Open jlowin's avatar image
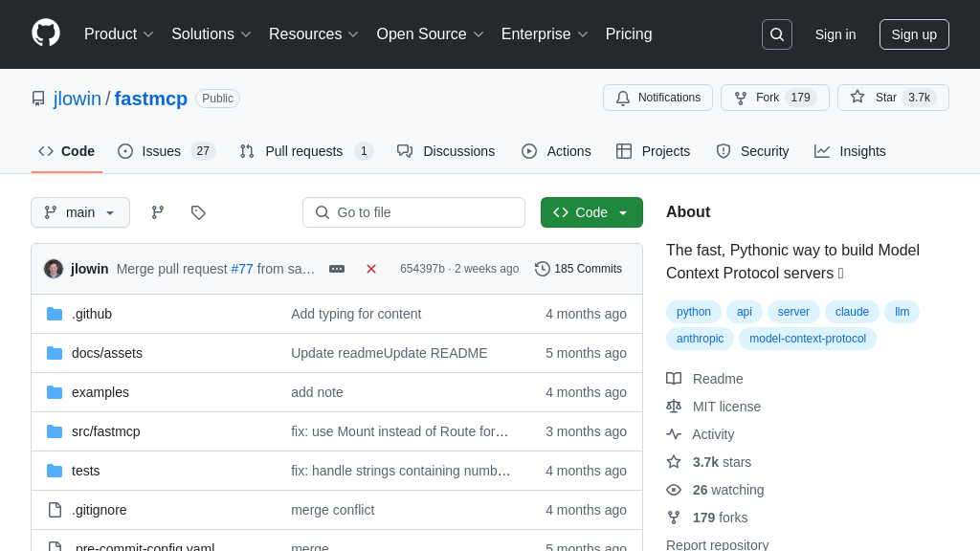The height and width of the screenshot is (551, 980). coord(54,269)
